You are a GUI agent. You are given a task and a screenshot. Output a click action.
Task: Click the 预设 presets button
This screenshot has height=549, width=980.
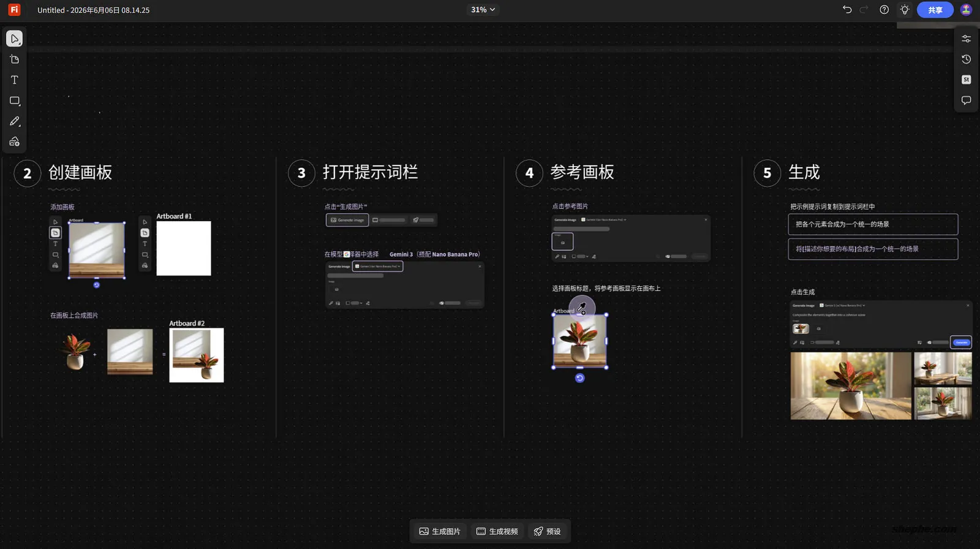click(547, 531)
